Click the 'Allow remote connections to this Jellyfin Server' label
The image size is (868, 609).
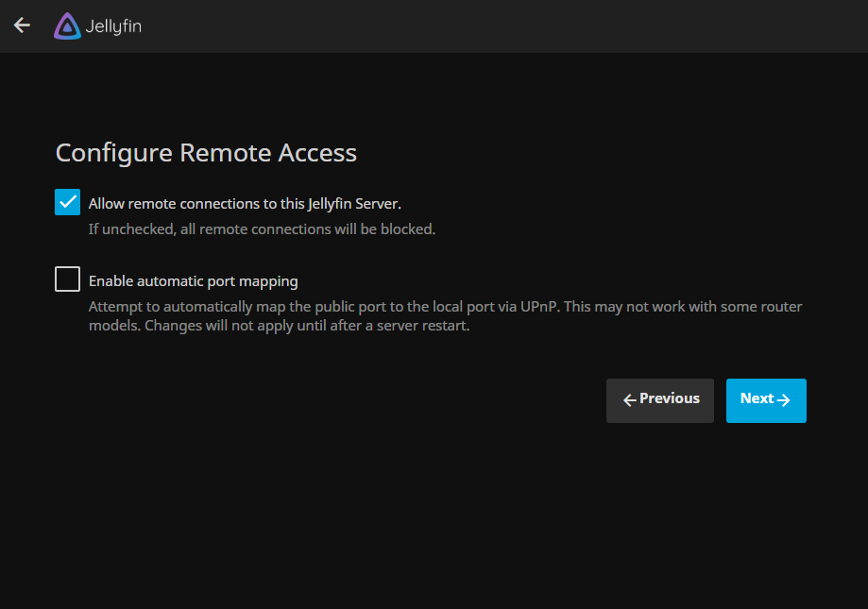point(245,203)
